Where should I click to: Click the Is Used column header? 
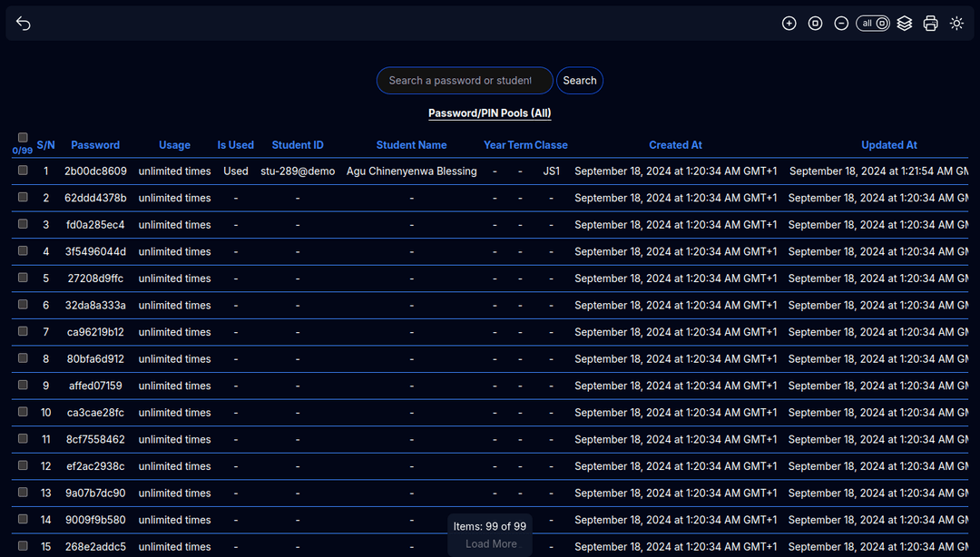(x=235, y=145)
